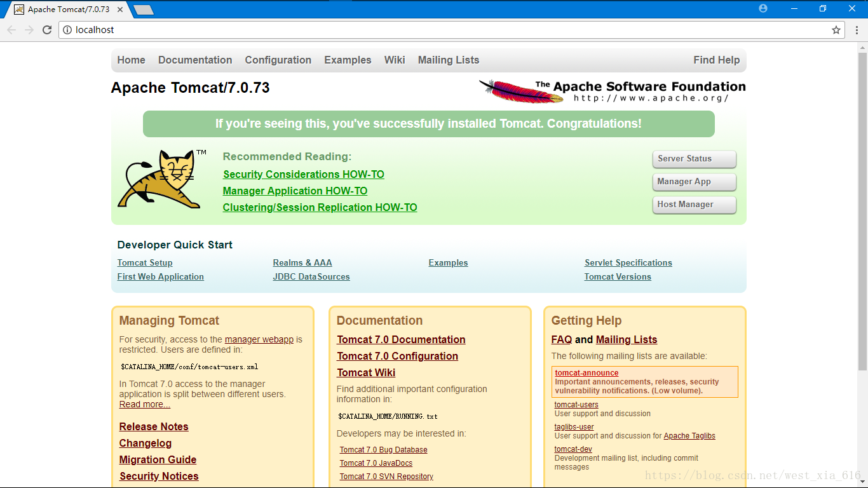Open tomcat-announce mailing list link
This screenshot has height=488, width=868.
tap(587, 373)
